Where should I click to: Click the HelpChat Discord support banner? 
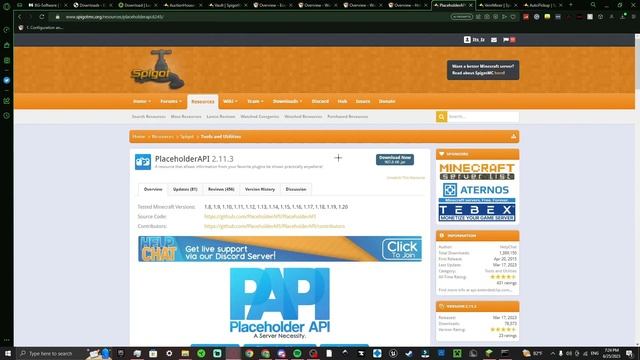(280, 249)
